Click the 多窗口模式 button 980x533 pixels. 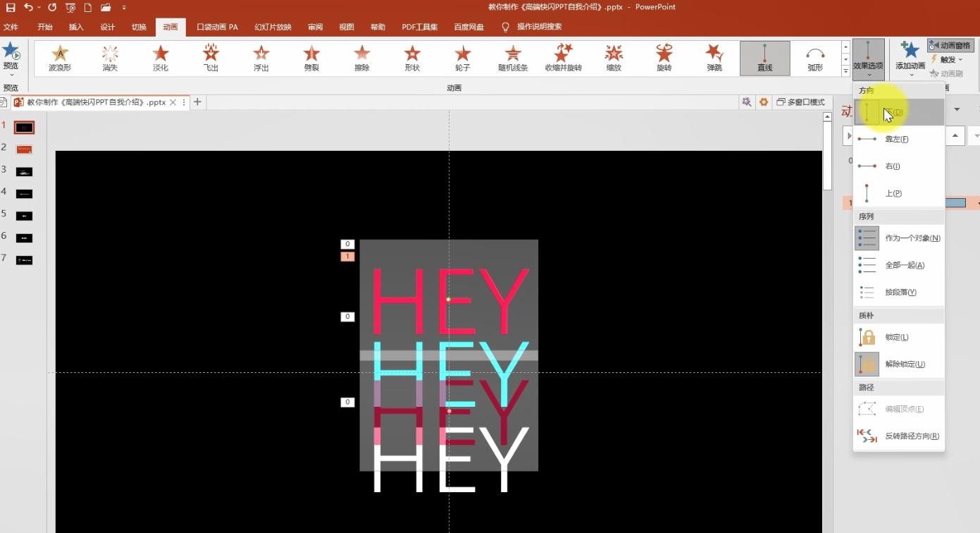pyautogui.click(x=800, y=102)
